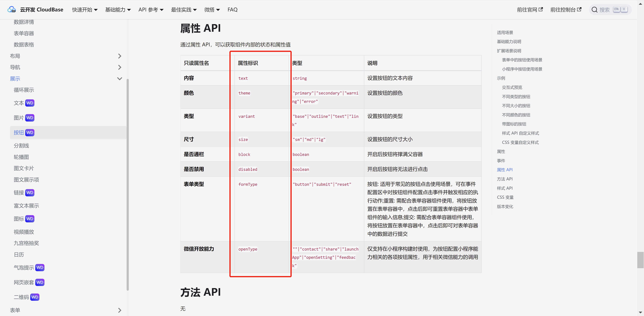Open 图文卡片 in the sidebar
This screenshot has height=316, width=644.
click(24, 168)
